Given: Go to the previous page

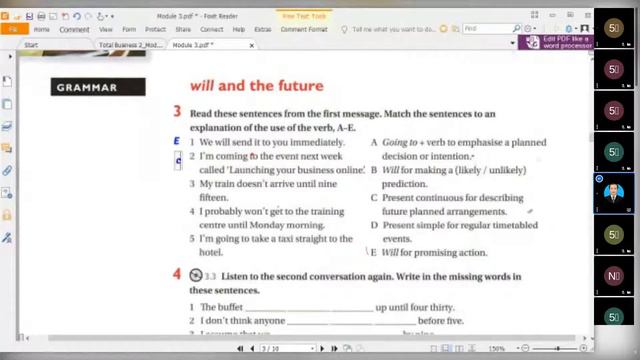Looking at the screenshot, I should click(252, 349).
